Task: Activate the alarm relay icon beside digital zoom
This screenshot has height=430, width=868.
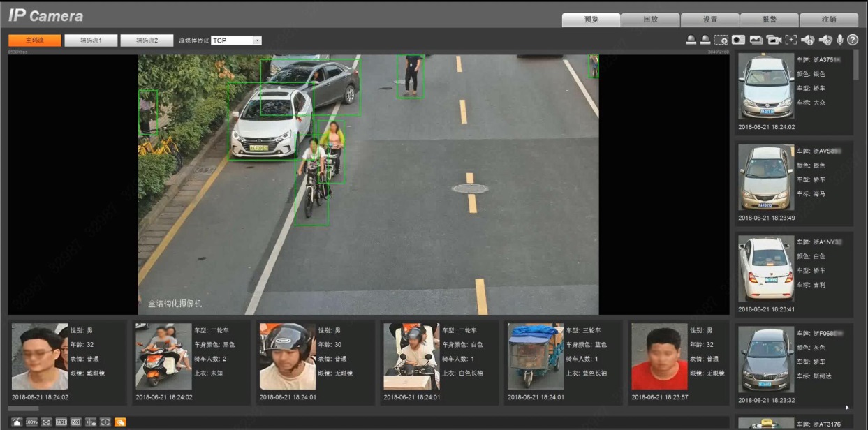Action: point(705,40)
